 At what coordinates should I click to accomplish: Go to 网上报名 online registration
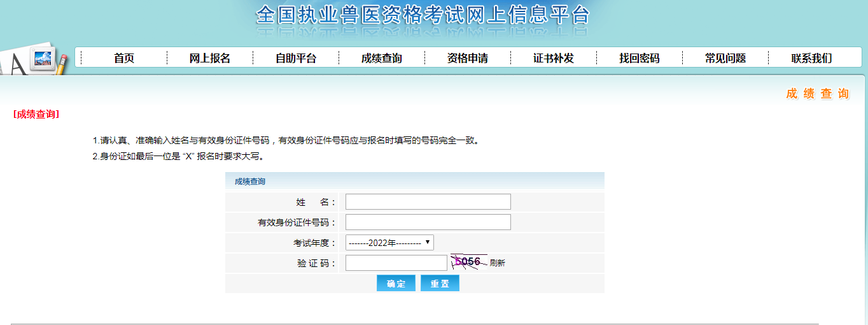point(210,58)
